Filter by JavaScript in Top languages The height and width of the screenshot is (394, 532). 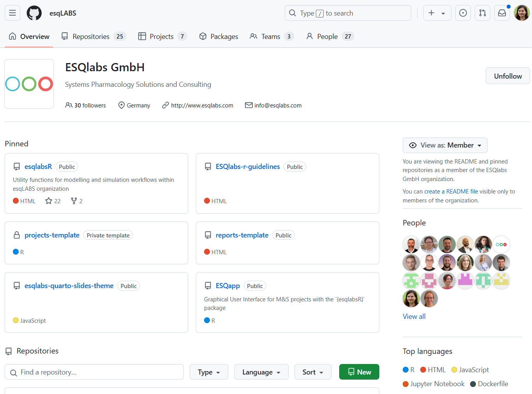(470, 369)
